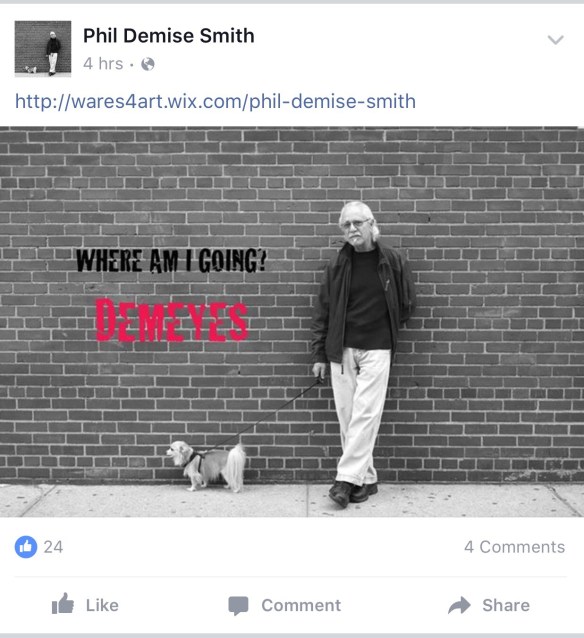This screenshot has height=638, width=584.
Task: Follow the wares4art.wix.com/phil-demise-smith link
Action: click(x=215, y=101)
